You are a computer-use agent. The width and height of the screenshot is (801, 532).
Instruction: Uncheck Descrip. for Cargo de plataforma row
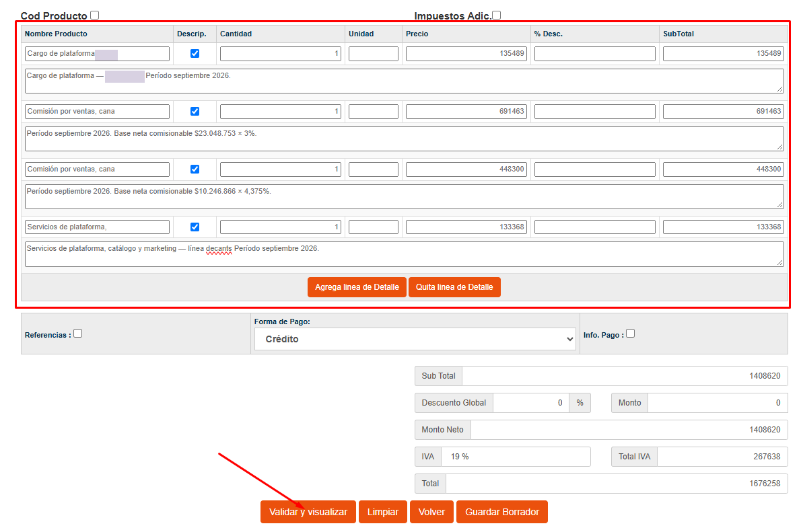pos(195,54)
